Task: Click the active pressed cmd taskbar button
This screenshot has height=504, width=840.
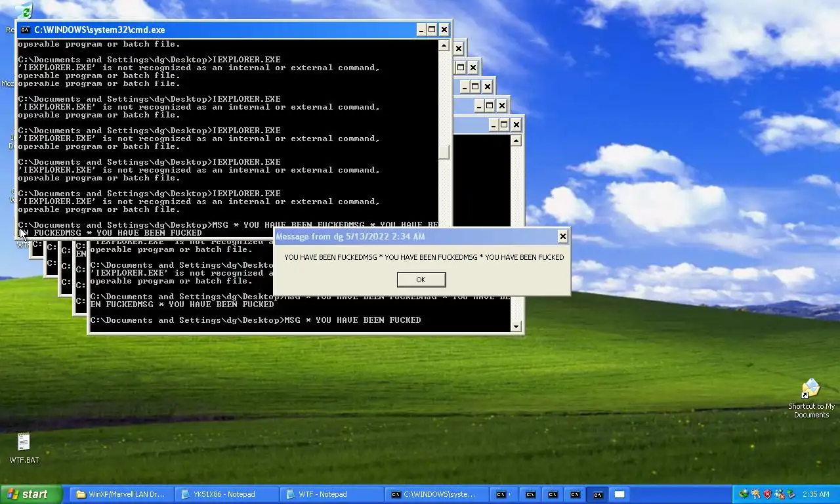Action: pos(597,494)
